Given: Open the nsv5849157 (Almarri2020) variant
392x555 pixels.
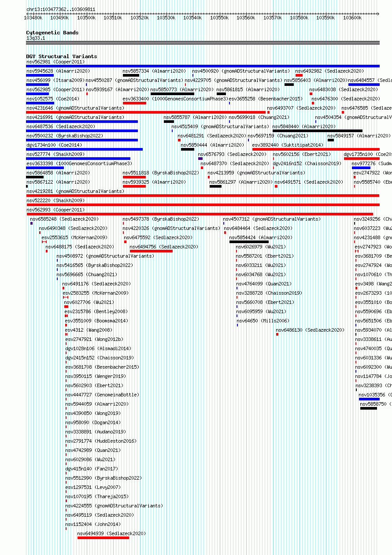Looking at the screenshot, I should 359,136.
